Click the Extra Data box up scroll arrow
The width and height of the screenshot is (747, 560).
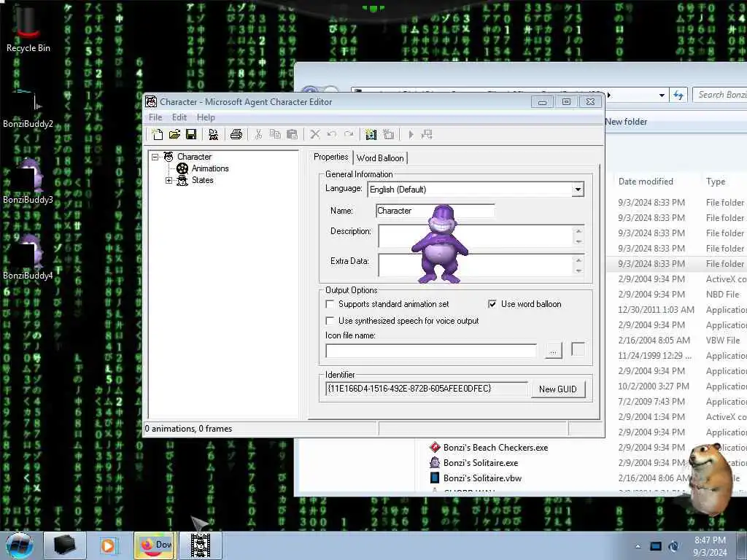(x=578, y=260)
